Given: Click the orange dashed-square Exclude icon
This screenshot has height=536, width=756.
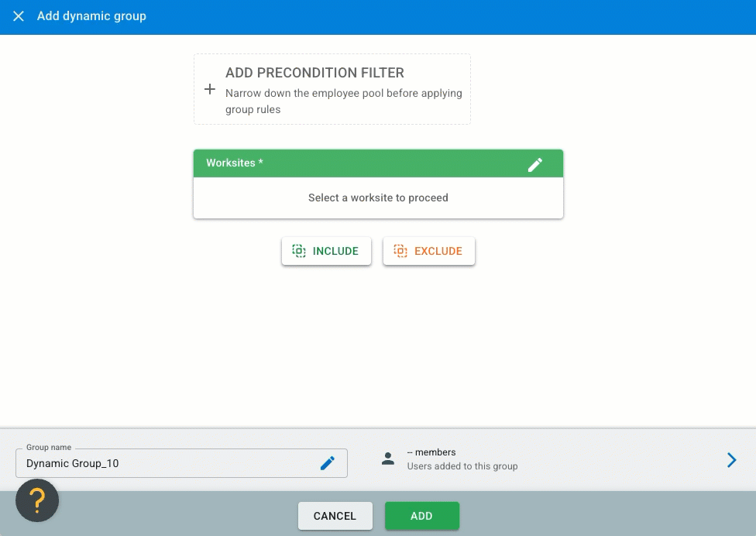Looking at the screenshot, I should 400,251.
